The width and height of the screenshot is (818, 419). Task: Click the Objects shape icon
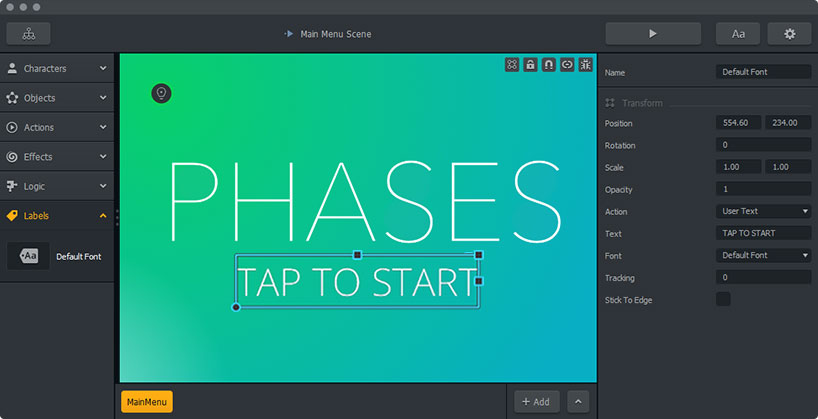[12, 98]
